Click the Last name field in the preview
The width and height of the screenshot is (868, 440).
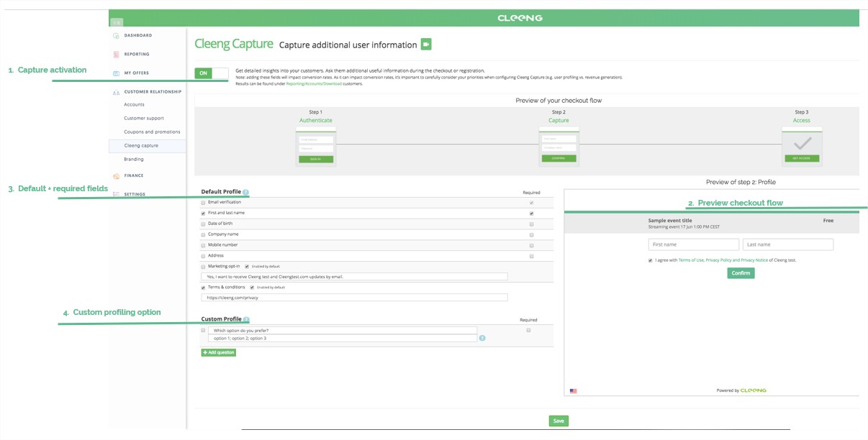(788, 244)
